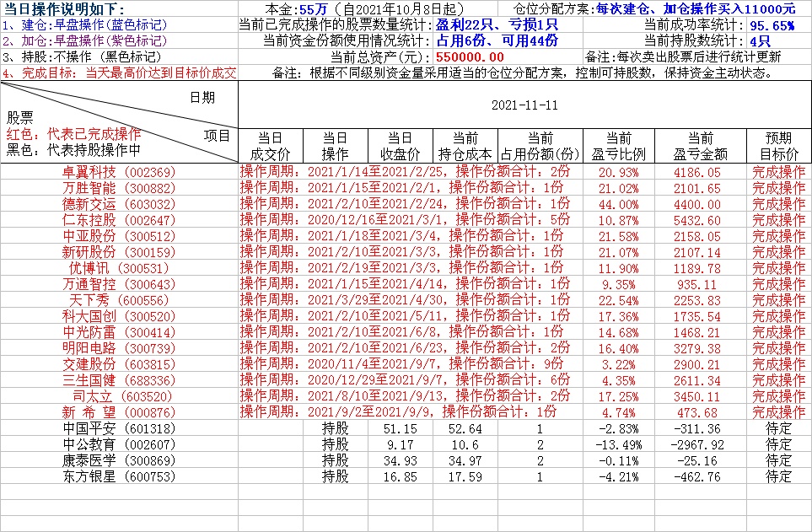
Task: Click the 三生国健 (688336) cell
Action: click(119, 381)
